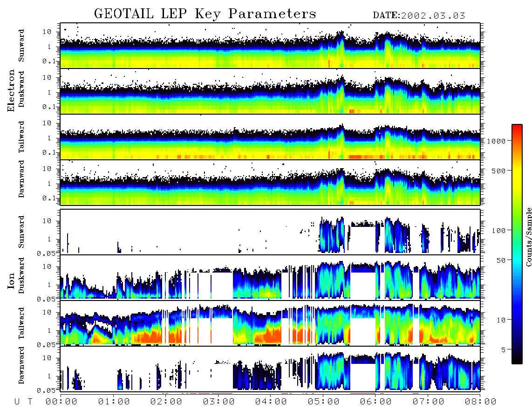Click inside the Electron Tailward spectrogram panel
The image size is (532, 410).
click(270, 137)
